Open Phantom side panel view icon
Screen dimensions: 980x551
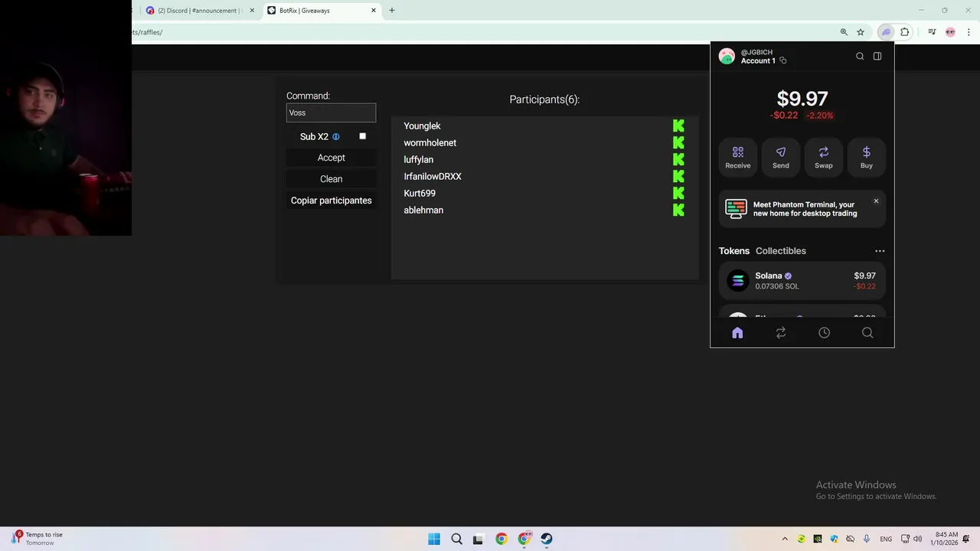coord(877,56)
